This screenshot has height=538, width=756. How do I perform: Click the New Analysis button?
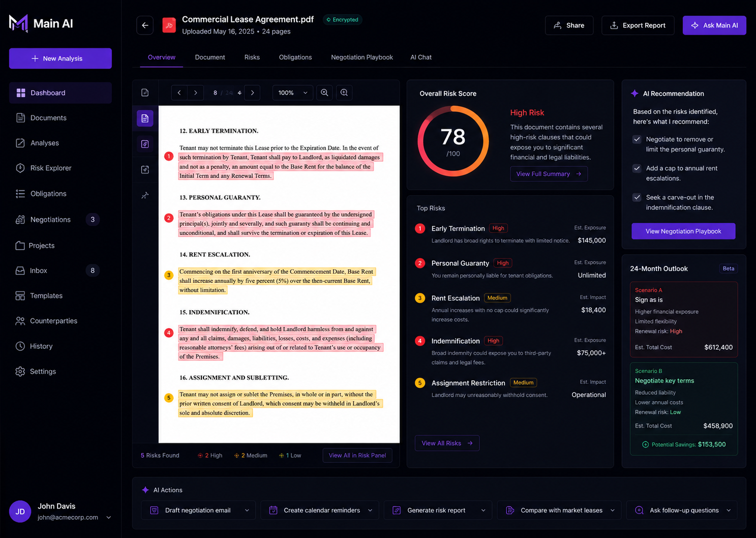[x=61, y=58]
